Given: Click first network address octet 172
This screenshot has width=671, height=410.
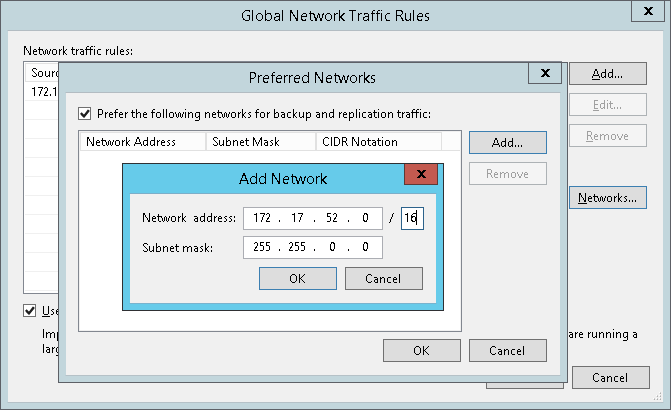Looking at the screenshot, I should coord(263,218).
